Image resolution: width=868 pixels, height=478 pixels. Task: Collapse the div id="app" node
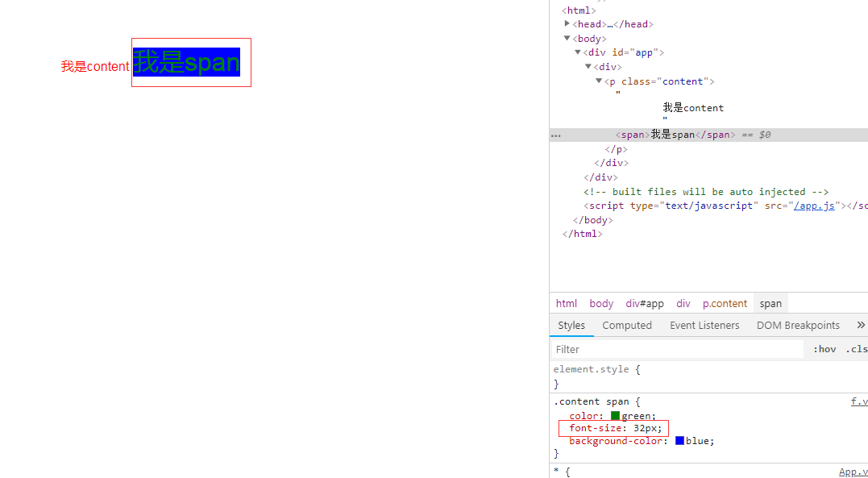(x=577, y=52)
